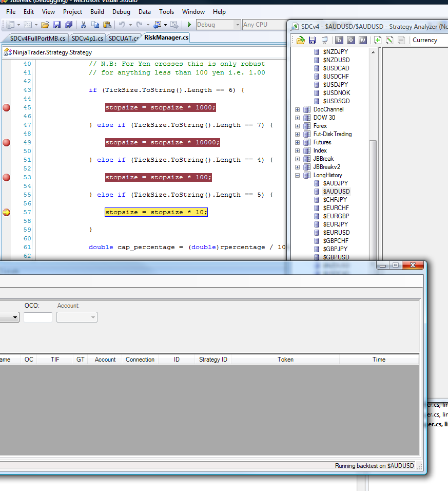Remove the breakpoint on line 53
Screen dimensions: 448x491
[x=7, y=177]
